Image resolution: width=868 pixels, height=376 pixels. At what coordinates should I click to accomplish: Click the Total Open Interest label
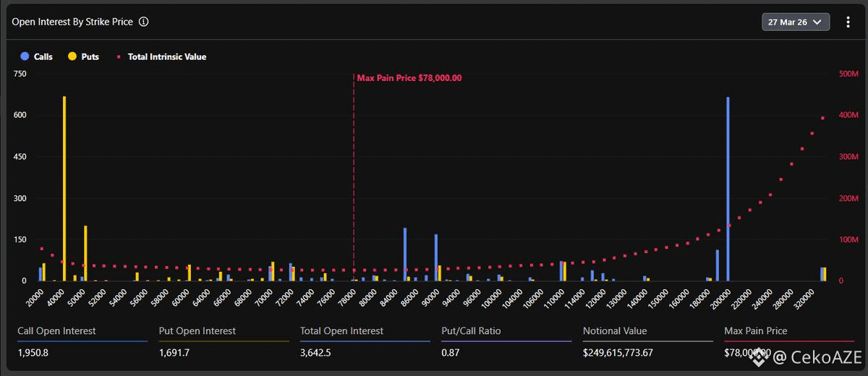pyautogui.click(x=342, y=331)
